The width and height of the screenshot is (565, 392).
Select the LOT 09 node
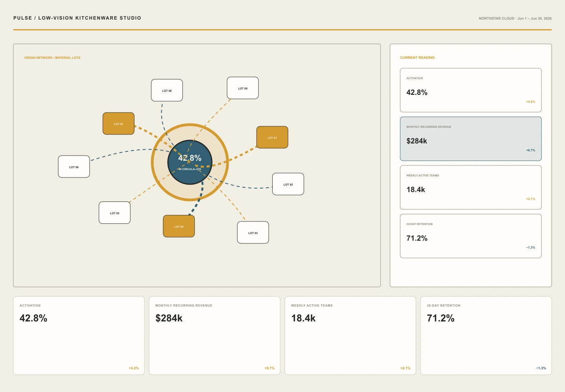(x=243, y=88)
